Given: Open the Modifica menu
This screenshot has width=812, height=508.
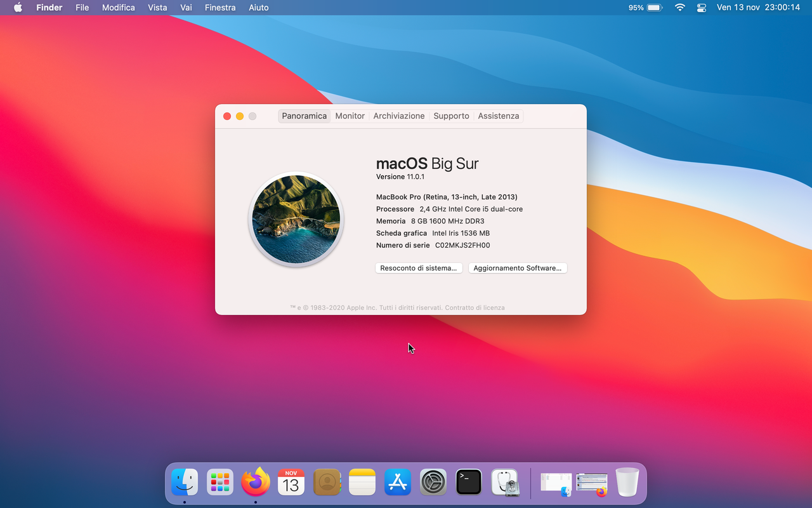Looking at the screenshot, I should click(x=119, y=8).
